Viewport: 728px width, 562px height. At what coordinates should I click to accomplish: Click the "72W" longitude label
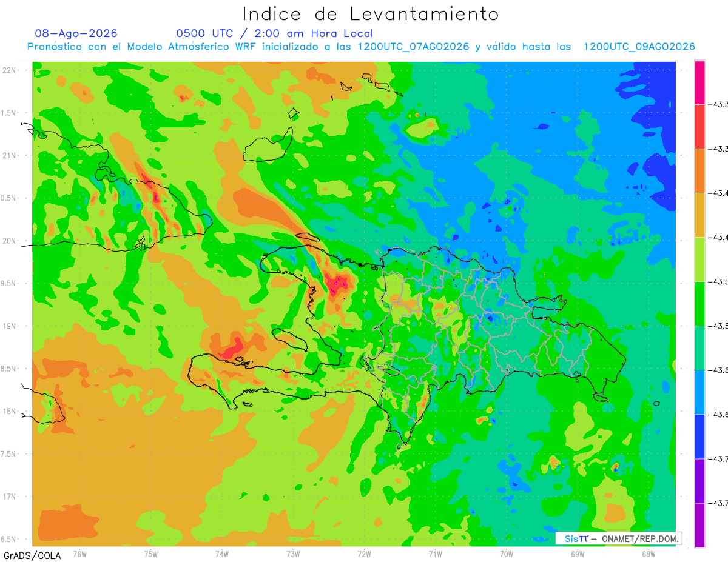pos(364,553)
